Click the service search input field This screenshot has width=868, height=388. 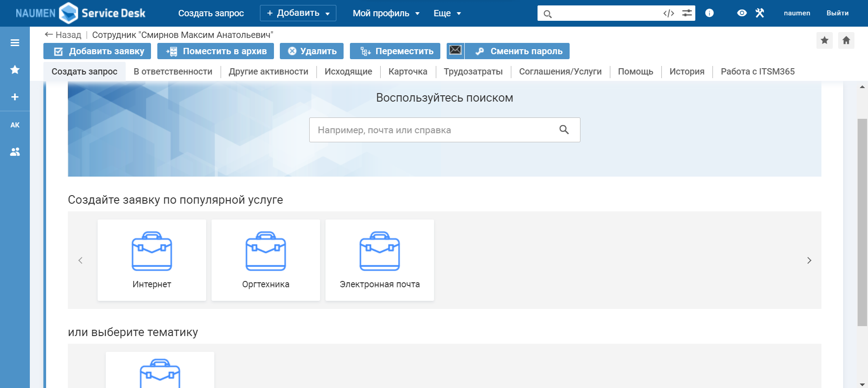click(434, 130)
